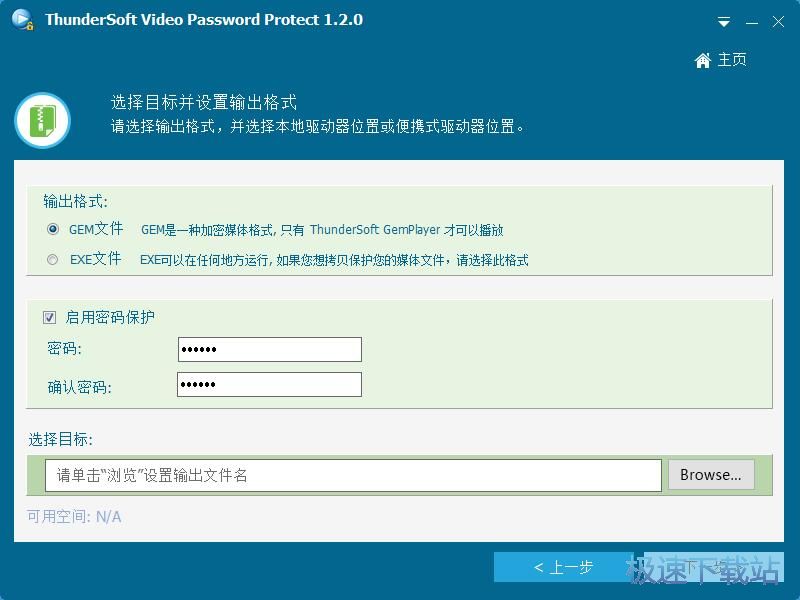The height and width of the screenshot is (600, 800).
Task: Click the GEM format description text
Action: (322, 230)
